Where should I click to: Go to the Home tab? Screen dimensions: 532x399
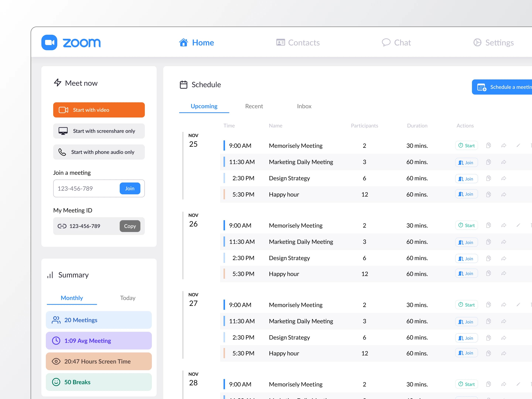point(196,42)
